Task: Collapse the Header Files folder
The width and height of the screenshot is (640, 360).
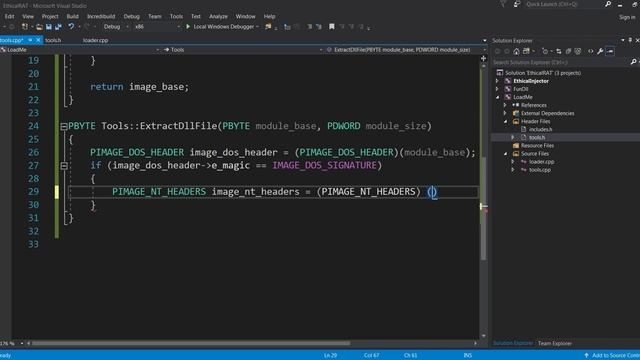Action: click(505, 122)
